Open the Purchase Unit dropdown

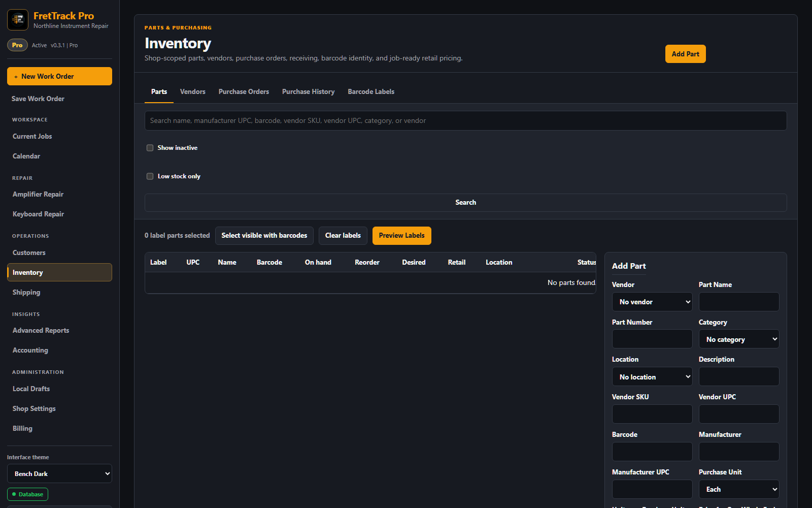click(739, 489)
